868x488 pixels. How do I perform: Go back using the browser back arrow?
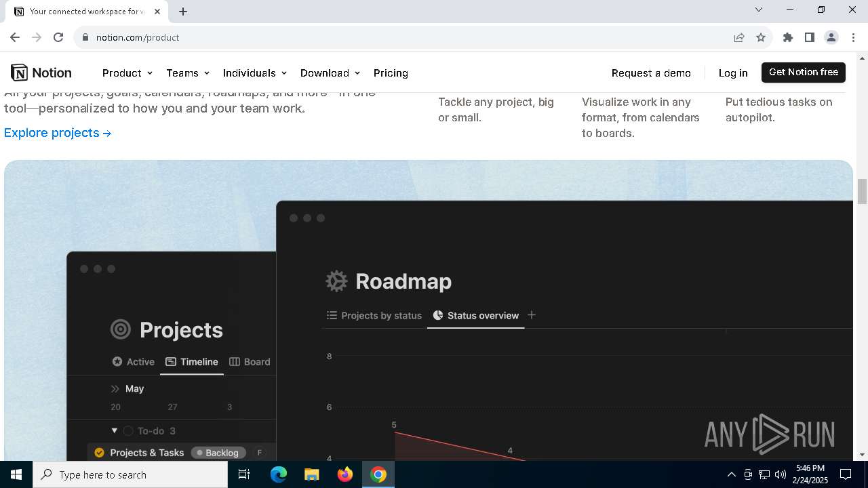point(15,37)
